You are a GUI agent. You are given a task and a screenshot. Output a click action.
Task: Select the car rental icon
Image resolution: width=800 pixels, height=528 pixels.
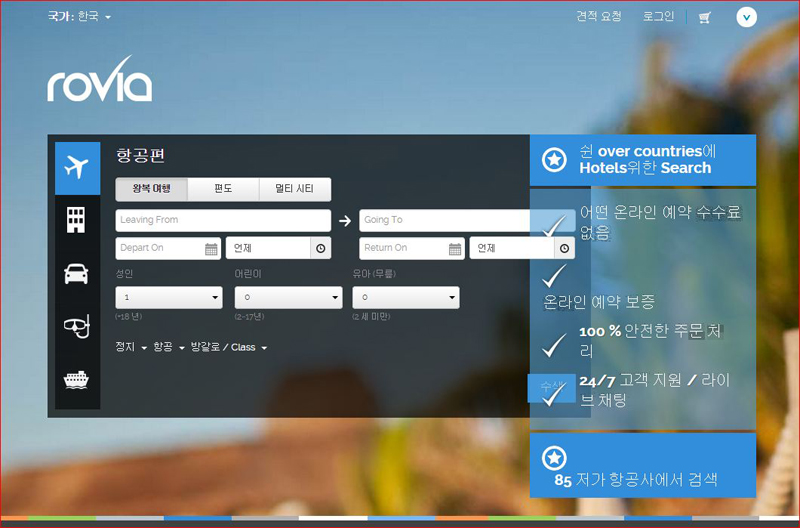(77, 274)
